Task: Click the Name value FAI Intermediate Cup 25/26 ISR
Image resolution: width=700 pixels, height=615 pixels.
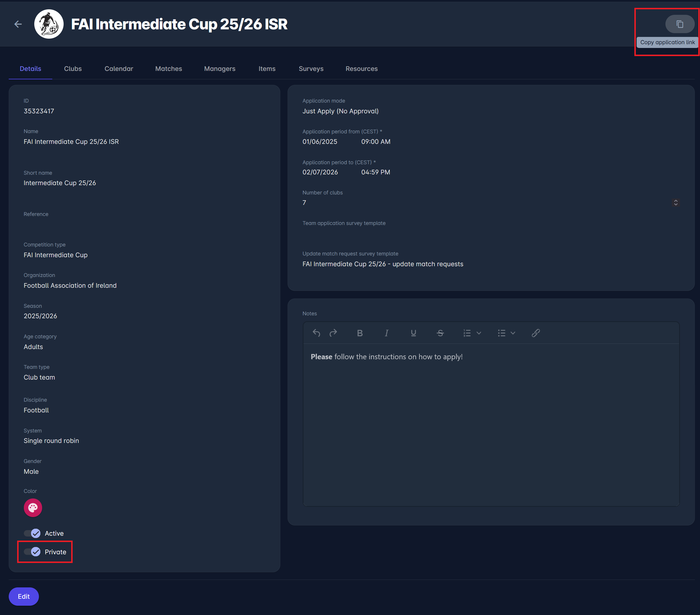Action: 71,142
